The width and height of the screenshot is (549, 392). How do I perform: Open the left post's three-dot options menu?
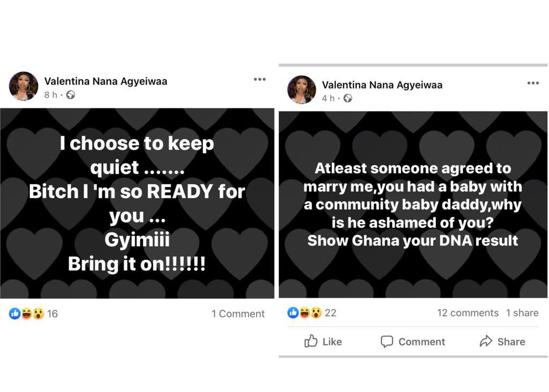[259, 79]
